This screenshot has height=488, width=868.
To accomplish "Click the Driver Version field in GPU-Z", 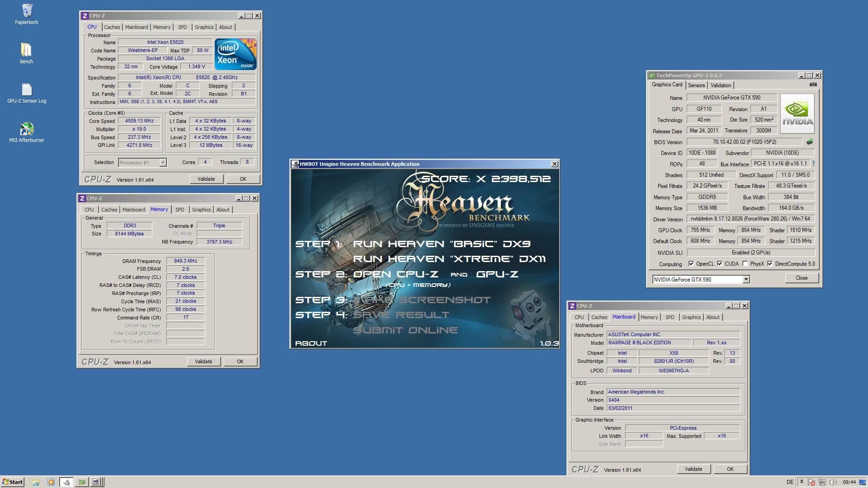I will point(750,219).
